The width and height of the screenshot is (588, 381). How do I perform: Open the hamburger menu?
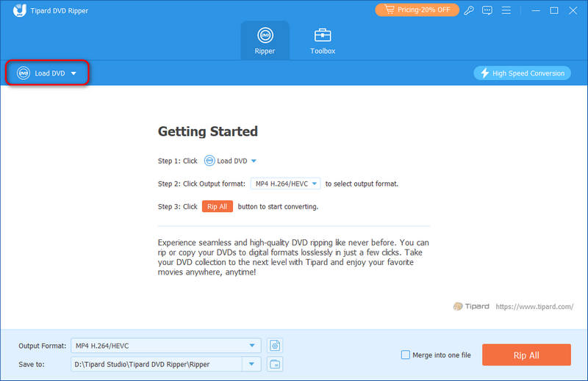coord(506,10)
